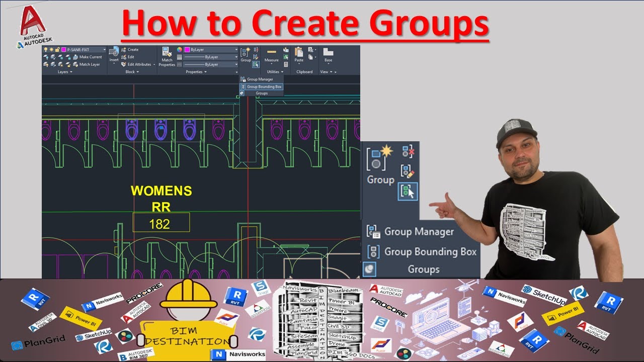Open the Base dropdown arrow
644x362 pixels.
click(x=328, y=64)
